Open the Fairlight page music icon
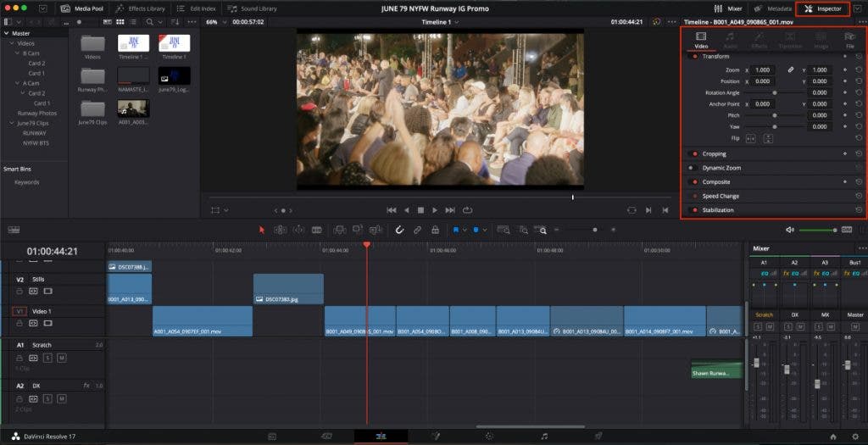 [543, 437]
